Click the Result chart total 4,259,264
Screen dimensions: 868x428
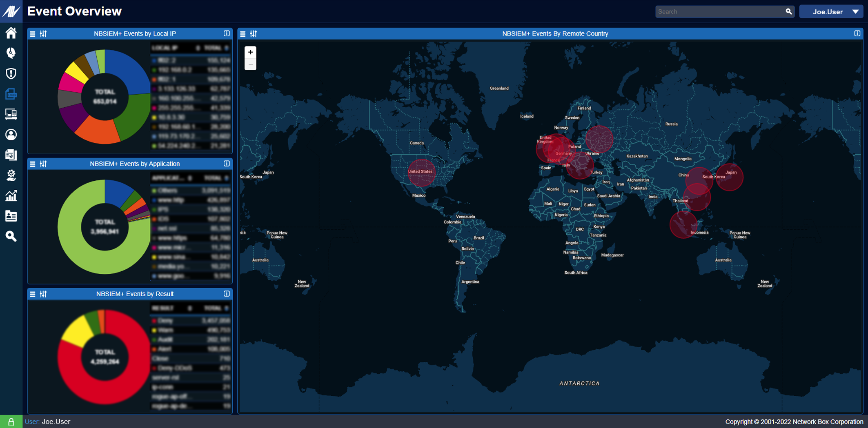point(105,361)
